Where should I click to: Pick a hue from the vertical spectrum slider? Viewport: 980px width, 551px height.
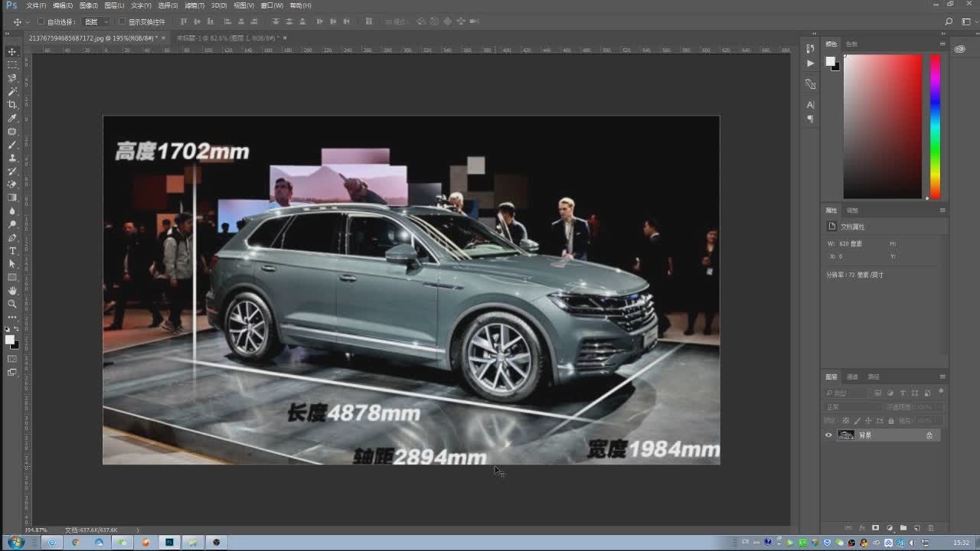click(935, 126)
